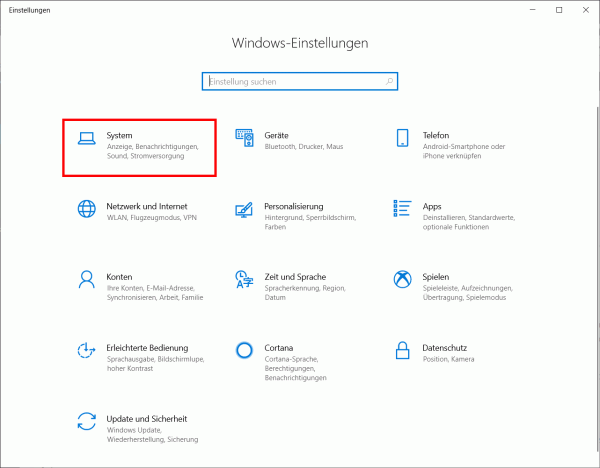Open the 'Datenschutz' category title
Image resolution: width=600 pixels, height=468 pixels.
click(x=444, y=348)
